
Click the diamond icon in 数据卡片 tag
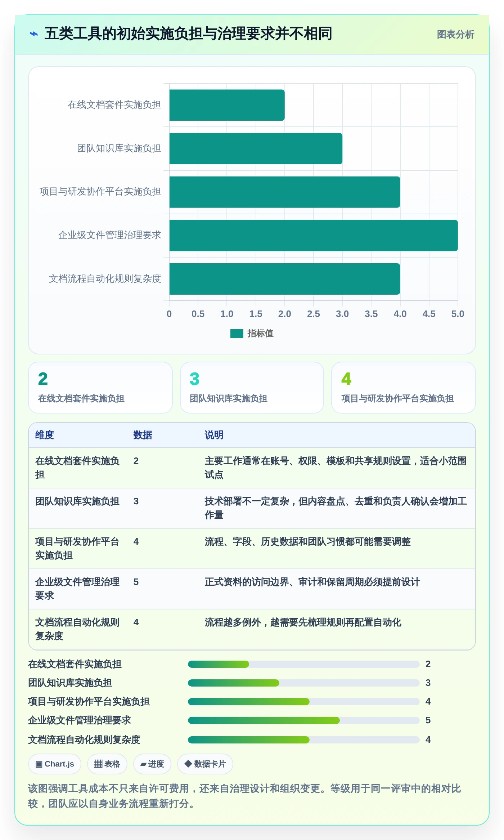point(188,764)
